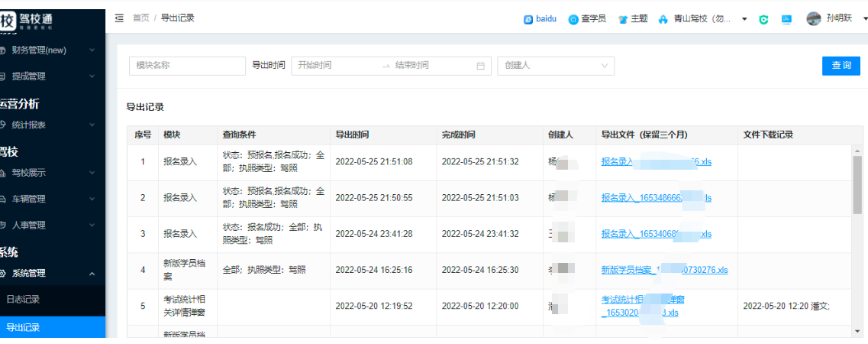Click the calendar icon in the date range

point(480,66)
